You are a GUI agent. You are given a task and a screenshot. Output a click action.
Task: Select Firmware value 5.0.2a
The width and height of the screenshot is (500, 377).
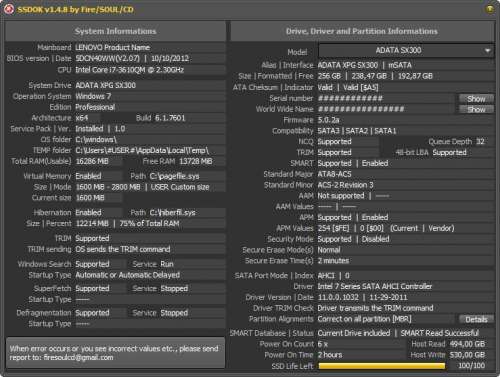point(328,120)
